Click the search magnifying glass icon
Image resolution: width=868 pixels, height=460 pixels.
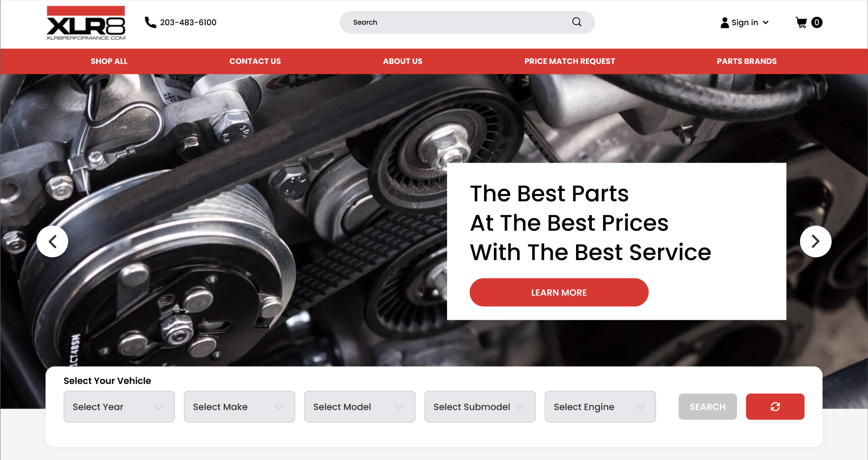point(577,22)
